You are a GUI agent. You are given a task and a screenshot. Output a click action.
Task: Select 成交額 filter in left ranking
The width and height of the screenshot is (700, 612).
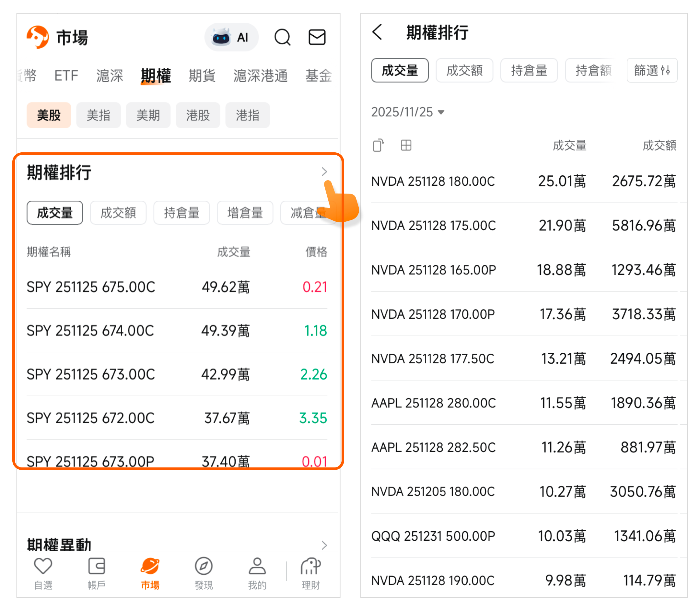click(118, 213)
